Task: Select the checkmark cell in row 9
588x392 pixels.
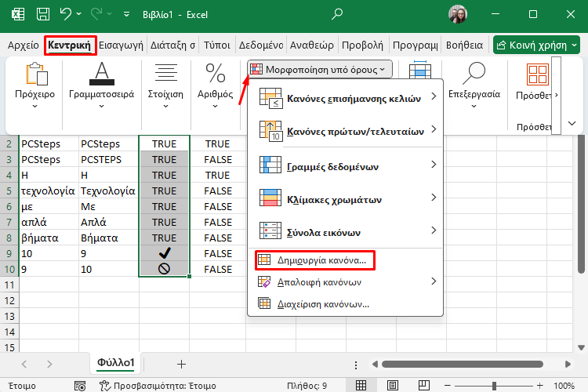Action: click(x=165, y=253)
